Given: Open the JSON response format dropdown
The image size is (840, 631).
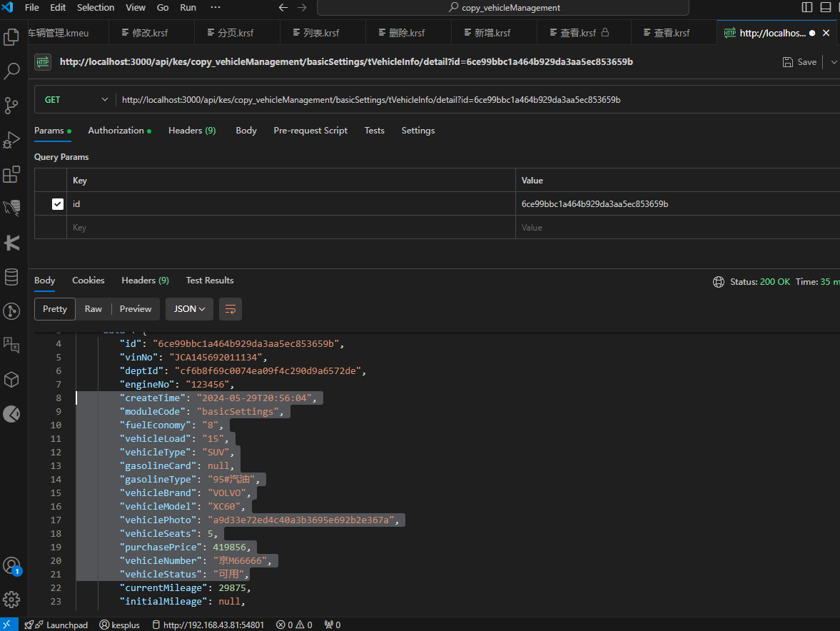Looking at the screenshot, I should click(189, 309).
